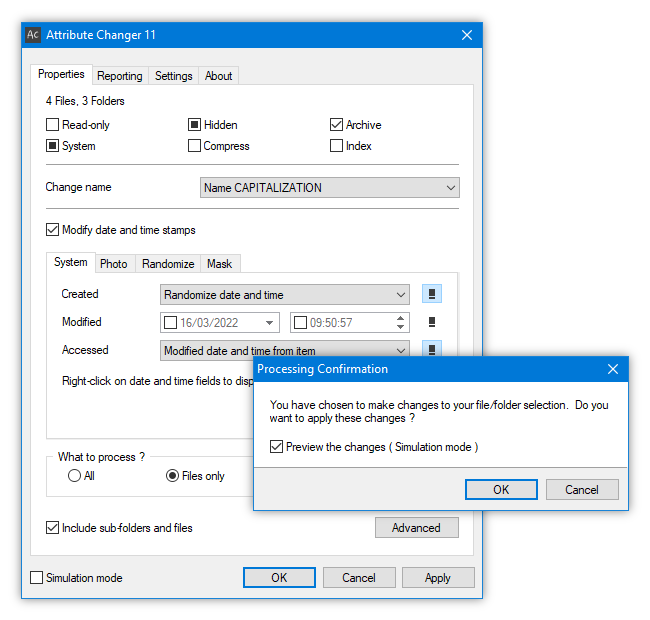650x620 pixels.
Task: Enable the Modified time checkbox field
Action: (x=300, y=322)
